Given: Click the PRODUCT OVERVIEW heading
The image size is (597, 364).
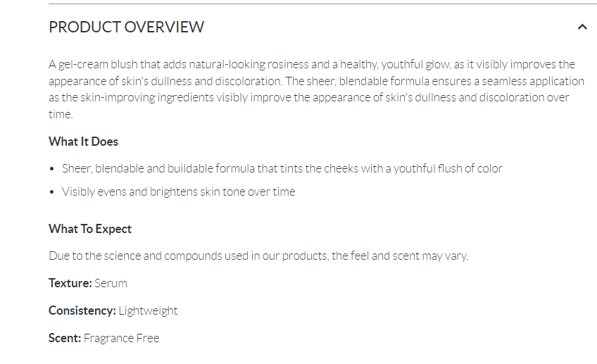Looking at the screenshot, I should [x=126, y=27].
